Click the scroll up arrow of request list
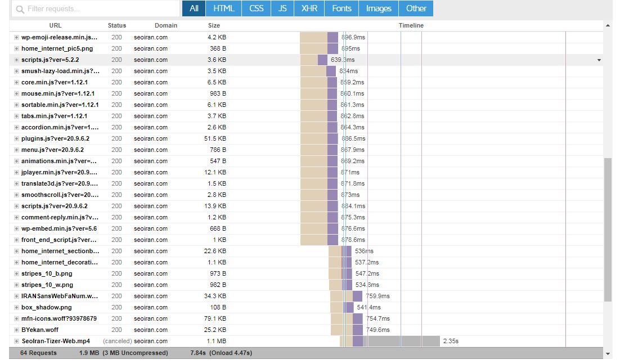620x364 pixels. (x=608, y=26)
